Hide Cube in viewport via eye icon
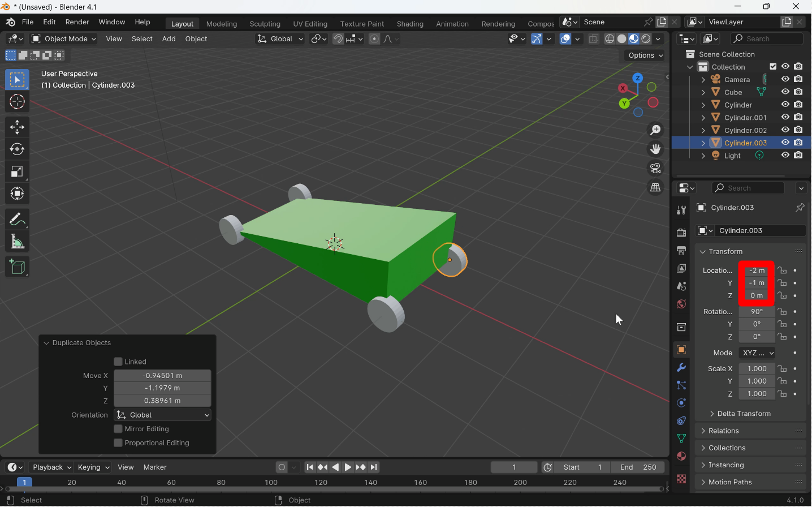This screenshot has width=812, height=507. (785, 92)
